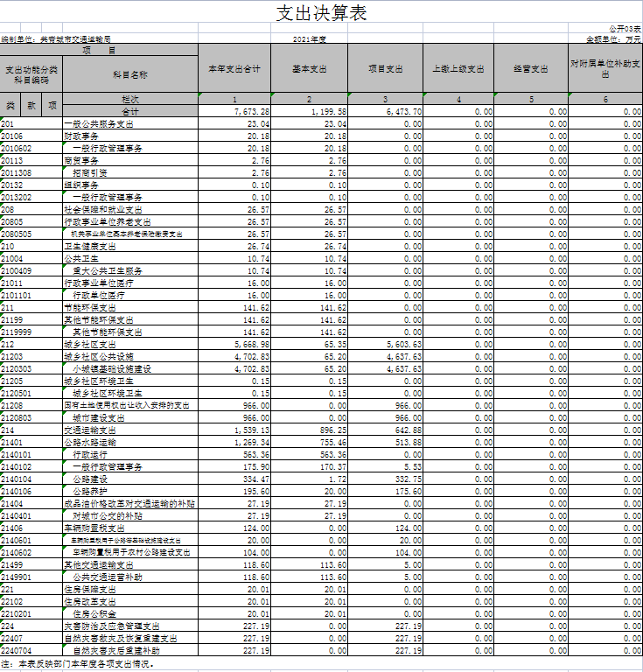
Task: Click the 支出决算表 title
Action: point(321,13)
